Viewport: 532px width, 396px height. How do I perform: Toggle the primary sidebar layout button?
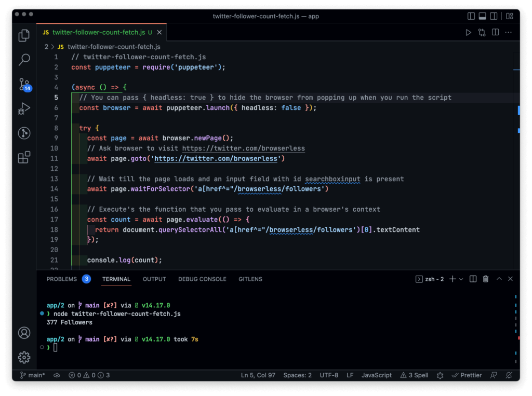[x=471, y=16]
